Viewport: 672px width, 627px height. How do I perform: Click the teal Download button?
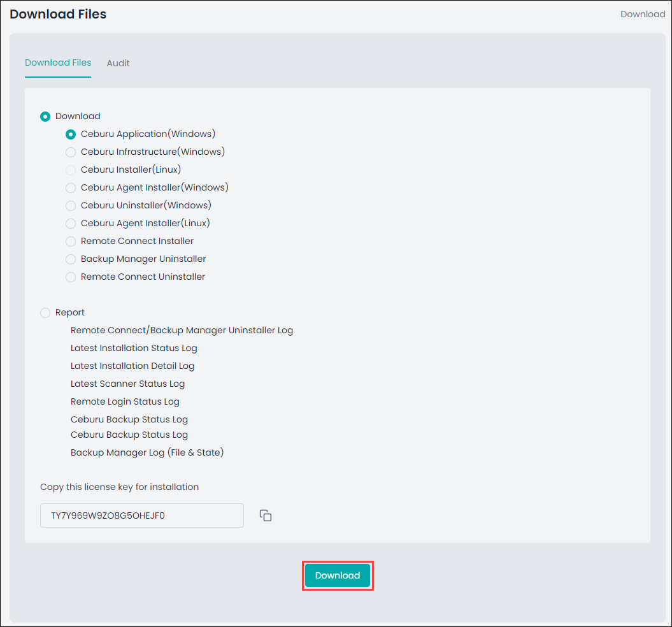338,575
